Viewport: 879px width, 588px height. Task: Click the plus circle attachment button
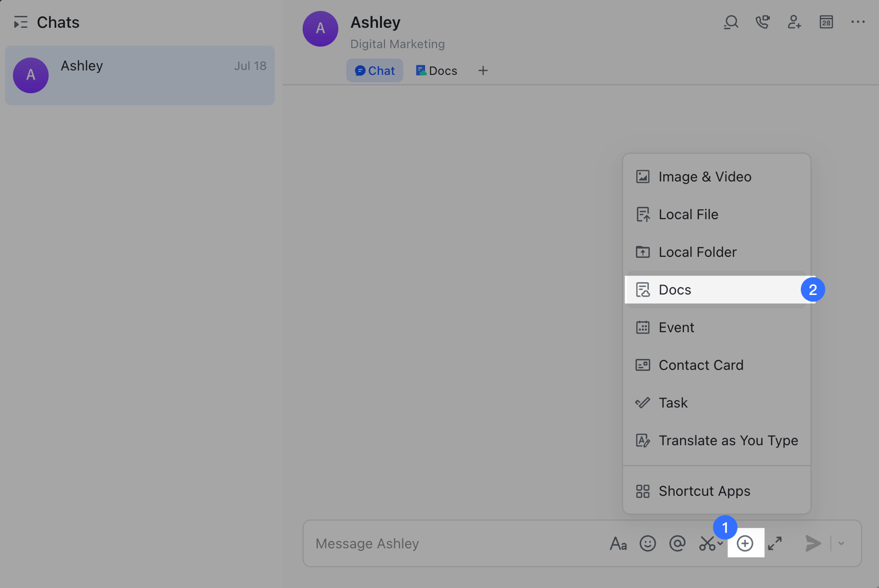pos(745,543)
